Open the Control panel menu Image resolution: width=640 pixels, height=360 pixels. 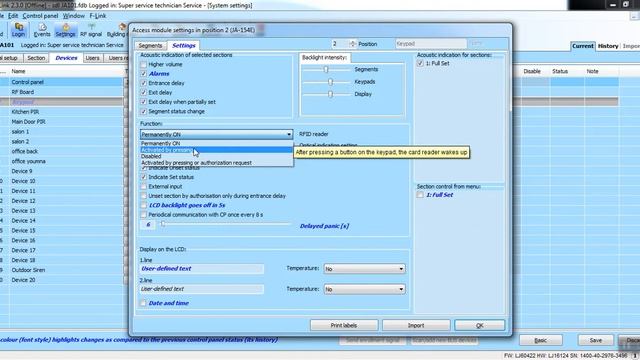pyautogui.click(x=40, y=16)
